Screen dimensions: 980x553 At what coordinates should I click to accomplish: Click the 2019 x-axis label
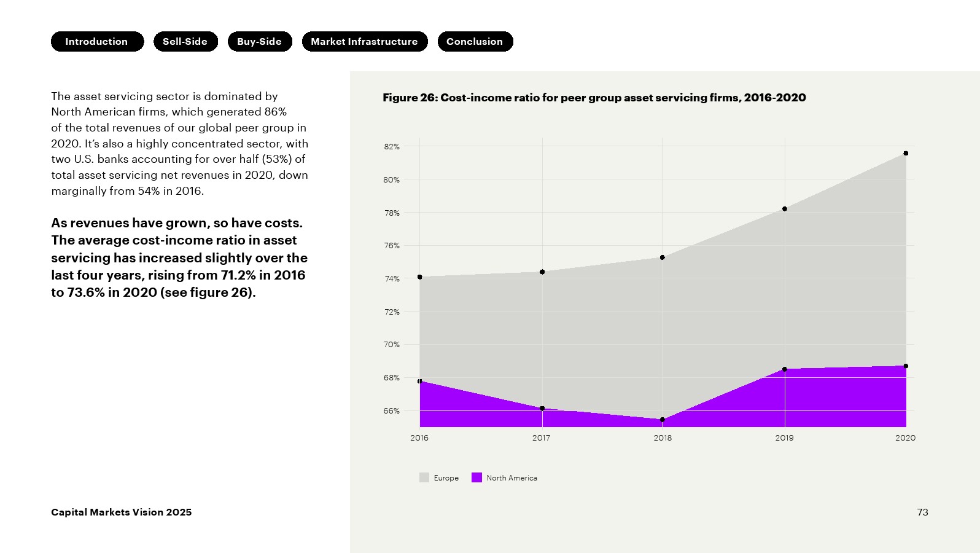point(784,438)
